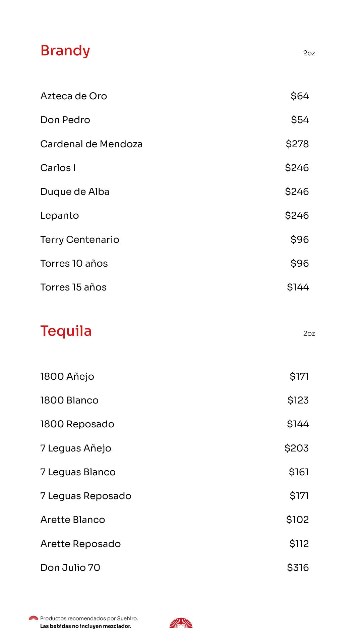This screenshot has width=362, height=644.
Task: Select Duque de Alba from the list
Action: coord(75,192)
